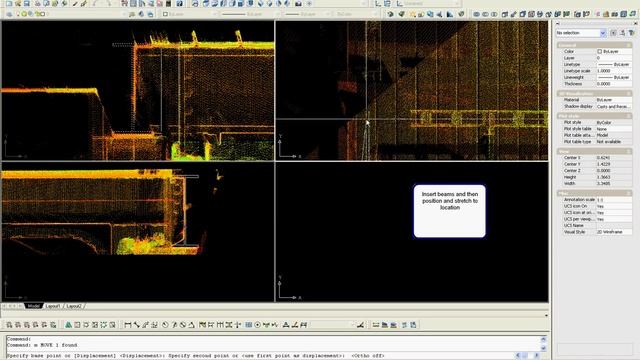This screenshot has width=640, height=360.
Task: Select the Jogged radius dimension tool
Action: pyautogui.click(x=174, y=325)
